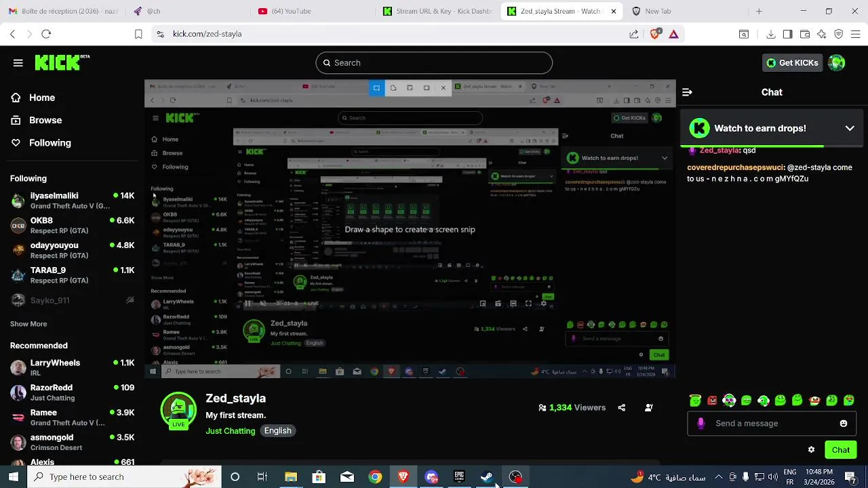Open chat settings gear

click(x=811, y=449)
